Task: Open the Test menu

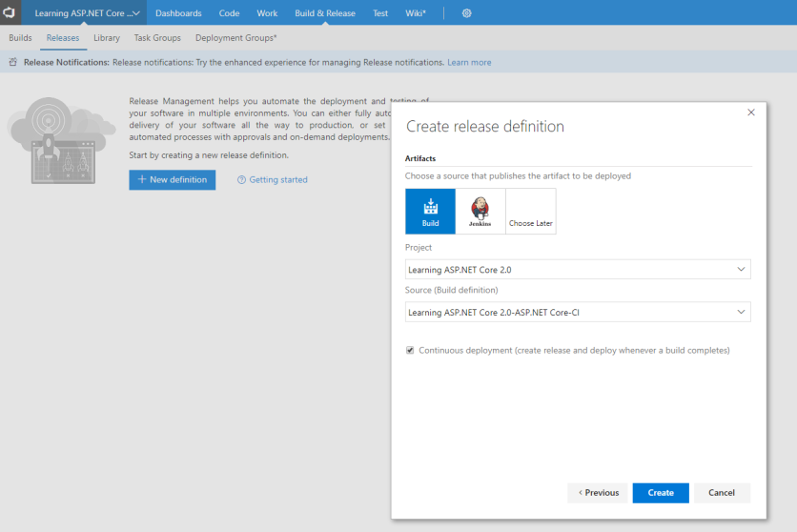Action: [x=380, y=13]
